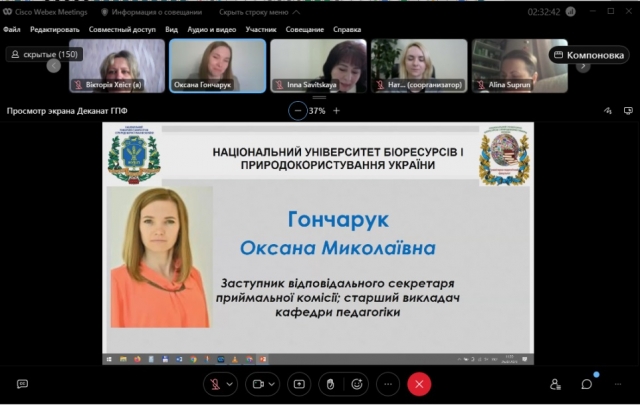This screenshot has width=640, height=405.
Task: Show previous video thumbnails arrow
Action: [x=53, y=66]
